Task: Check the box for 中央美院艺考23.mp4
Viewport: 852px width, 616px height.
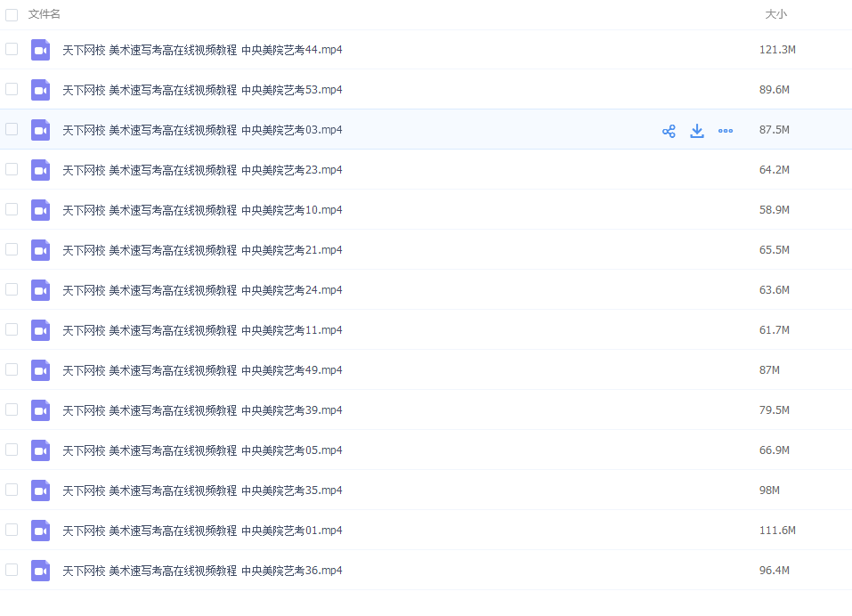Action: pos(12,169)
